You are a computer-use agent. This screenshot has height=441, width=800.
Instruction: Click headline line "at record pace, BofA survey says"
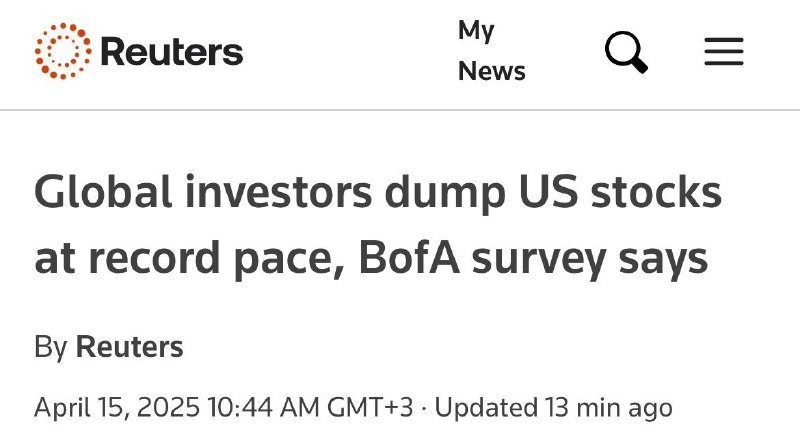371,258
